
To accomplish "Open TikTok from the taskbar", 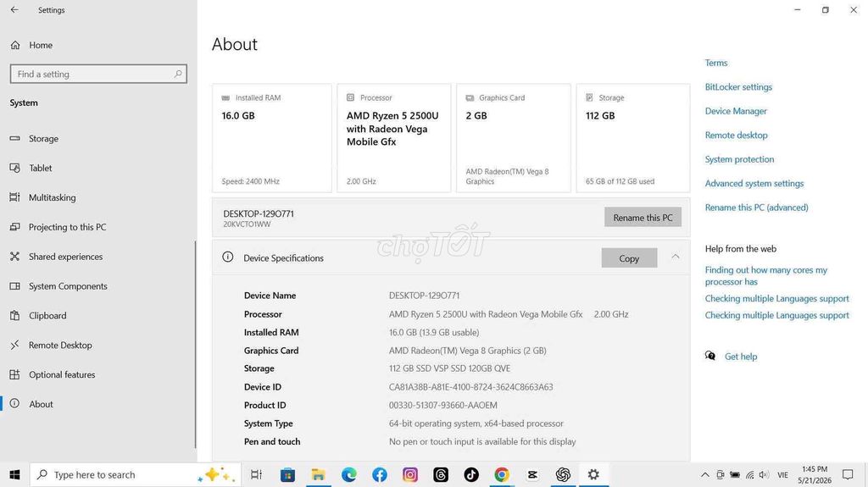I will [x=471, y=475].
